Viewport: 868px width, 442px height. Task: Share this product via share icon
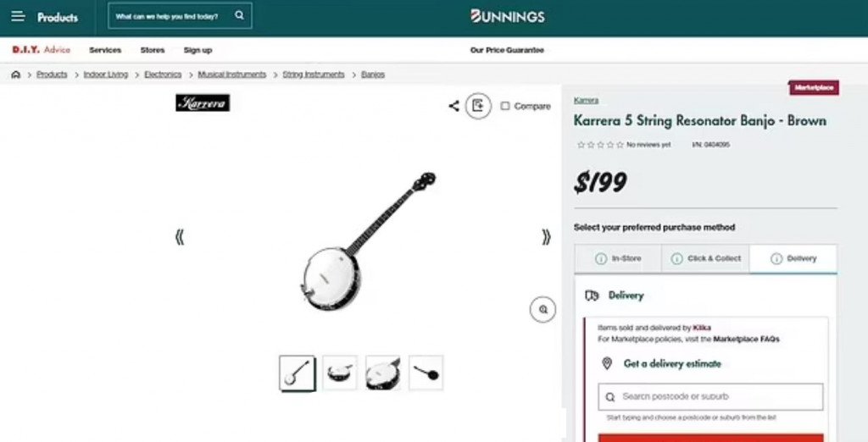454,106
